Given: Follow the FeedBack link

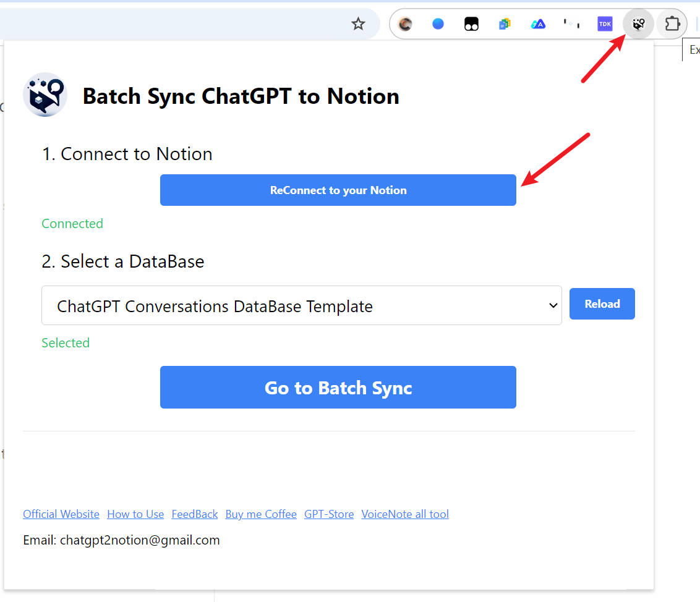Looking at the screenshot, I should point(195,514).
